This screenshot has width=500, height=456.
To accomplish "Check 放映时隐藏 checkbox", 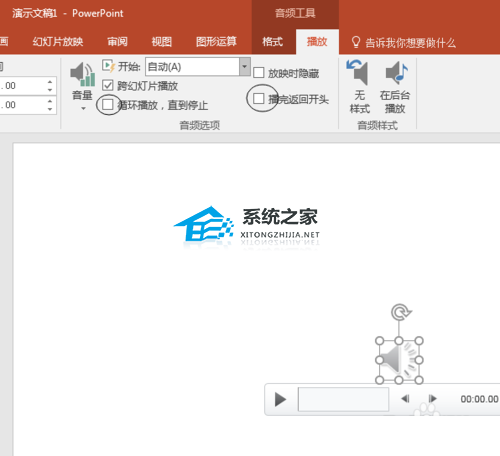I will 259,73.
